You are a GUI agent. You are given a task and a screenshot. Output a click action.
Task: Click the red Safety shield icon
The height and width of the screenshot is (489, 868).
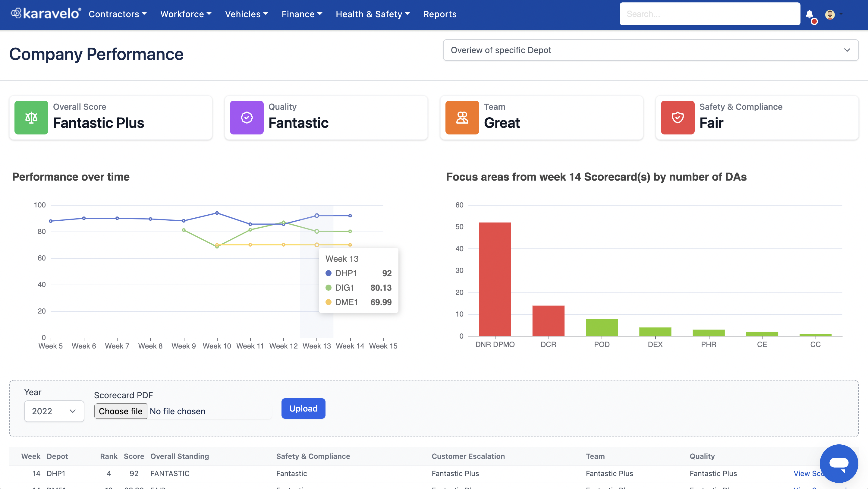point(677,118)
